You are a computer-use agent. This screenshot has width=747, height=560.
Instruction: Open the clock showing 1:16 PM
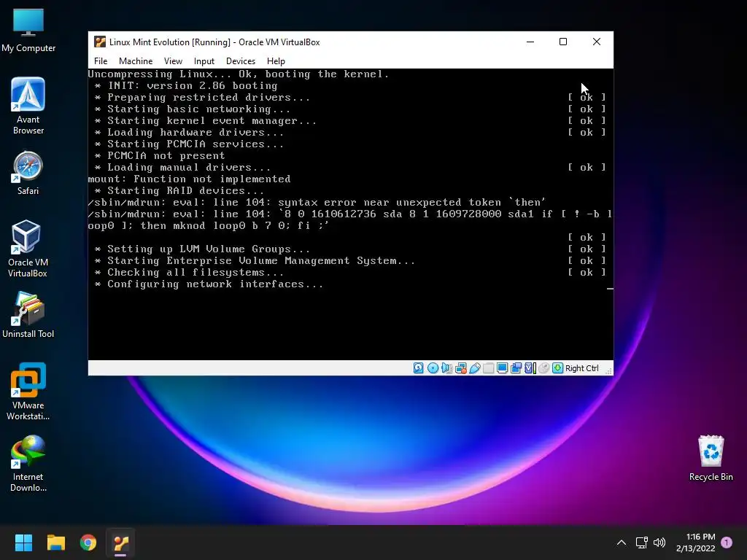tap(695, 542)
